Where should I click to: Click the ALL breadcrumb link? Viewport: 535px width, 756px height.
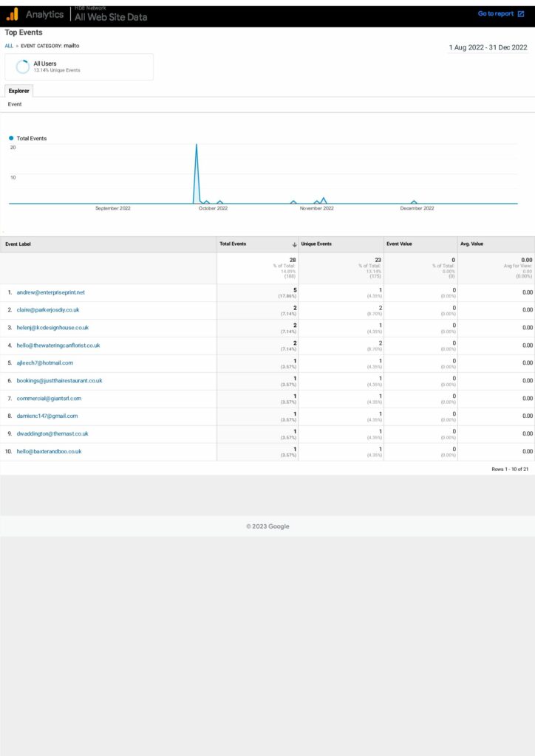[9, 46]
